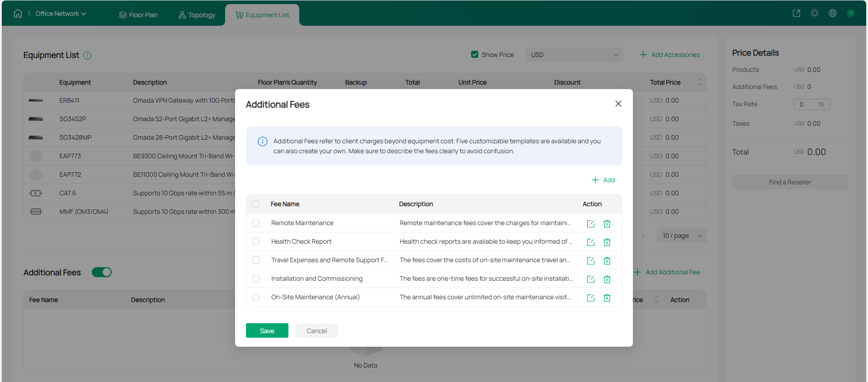Screen dimensions: 868x382
Task: Click the home icon in the top bar
Action: (x=18, y=14)
